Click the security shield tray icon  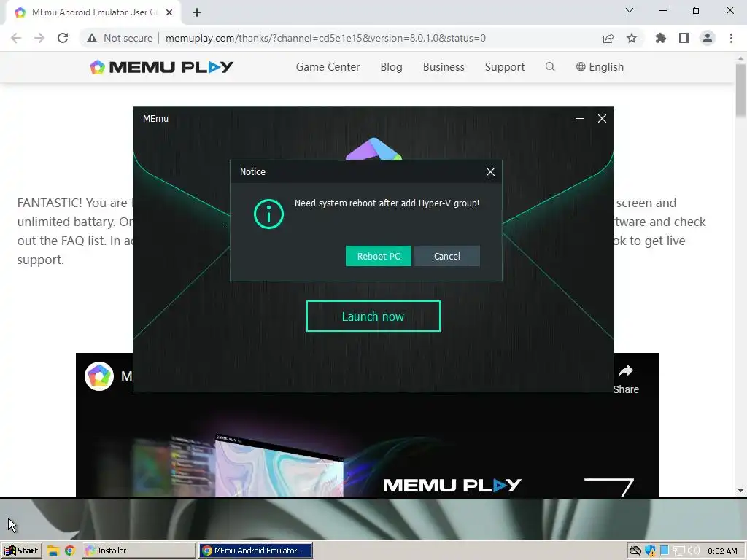tap(650, 551)
